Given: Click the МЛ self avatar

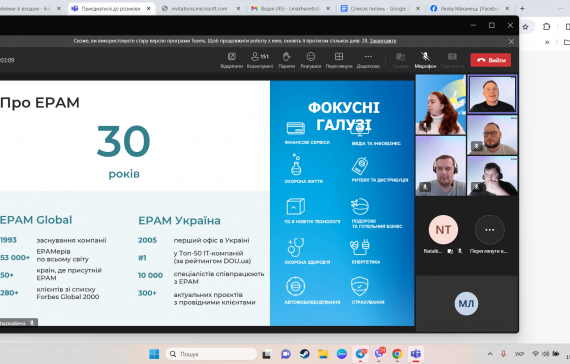Looking at the screenshot, I should [x=466, y=304].
